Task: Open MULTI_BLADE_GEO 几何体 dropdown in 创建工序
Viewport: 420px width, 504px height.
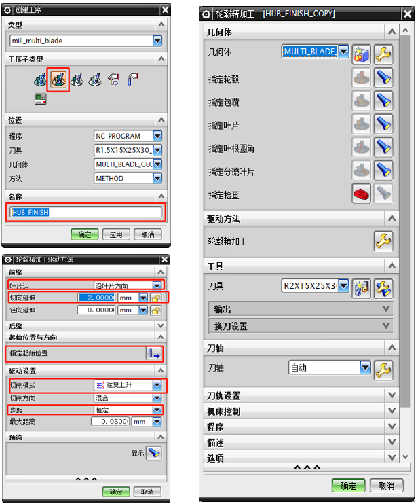Action: pos(157,164)
